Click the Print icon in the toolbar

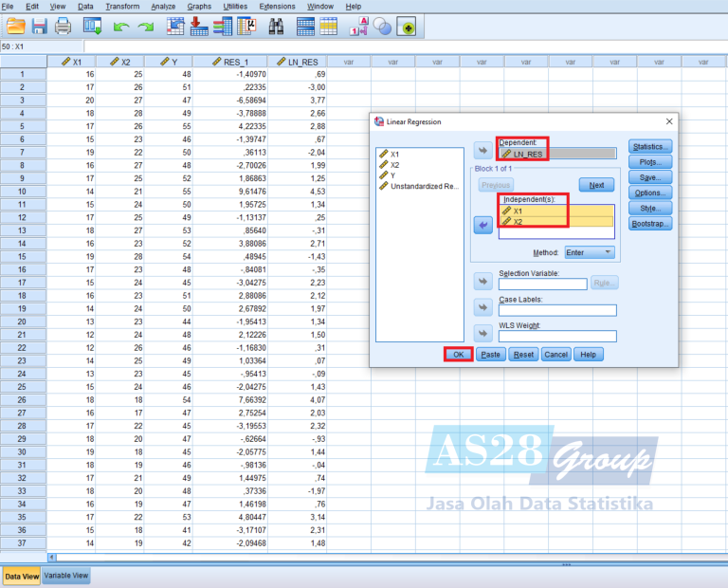pos(63,27)
